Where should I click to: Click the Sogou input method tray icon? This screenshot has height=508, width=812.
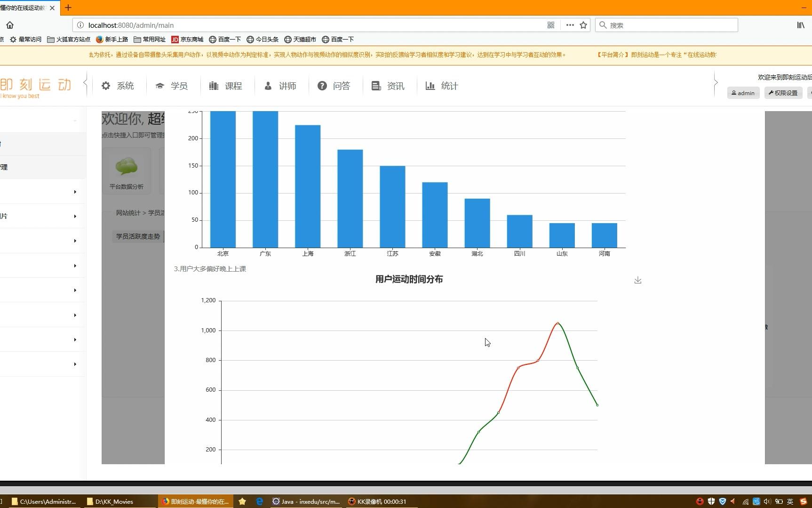803,501
